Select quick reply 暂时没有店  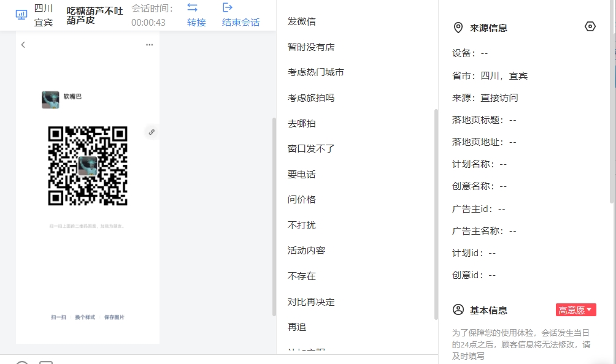coord(311,47)
